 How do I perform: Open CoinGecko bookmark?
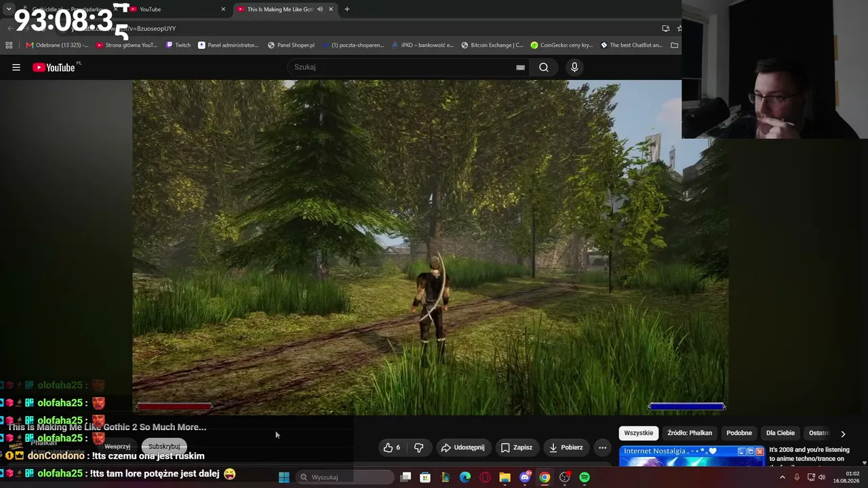(x=561, y=45)
